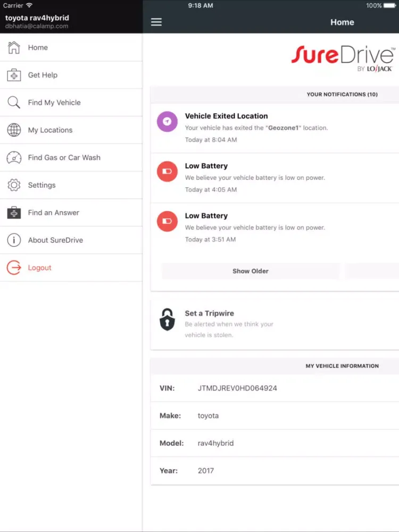Click the purple Vehicle Exited Location icon
This screenshot has width=399, height=532.
167,121
